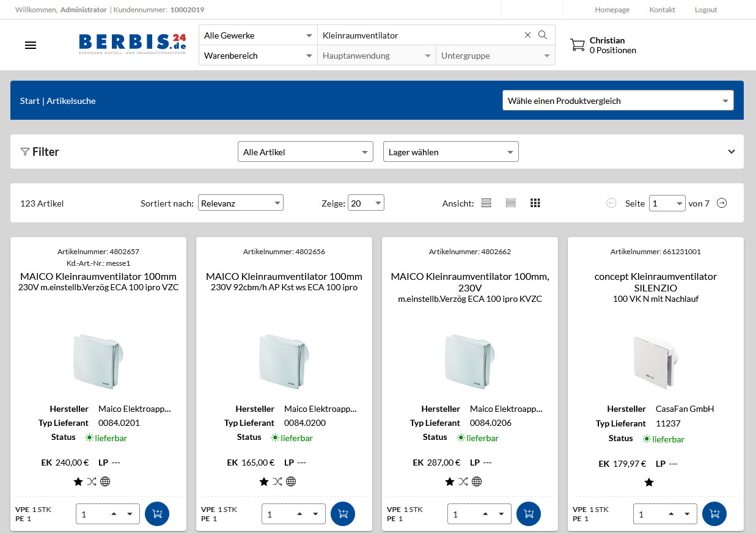Open title MAICO Kleinraumventilator ECA 100 ipro VZC
Screen dimensions: 756x534
coord(98,282)
